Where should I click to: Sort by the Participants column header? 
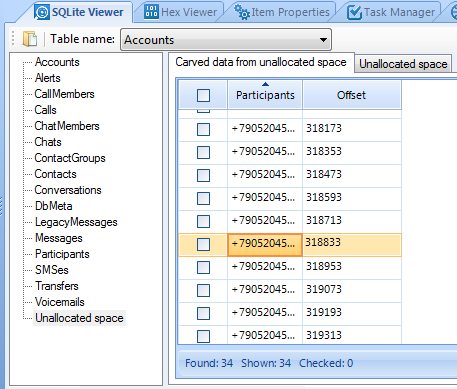pyautogui.click(x=265, y=95)
